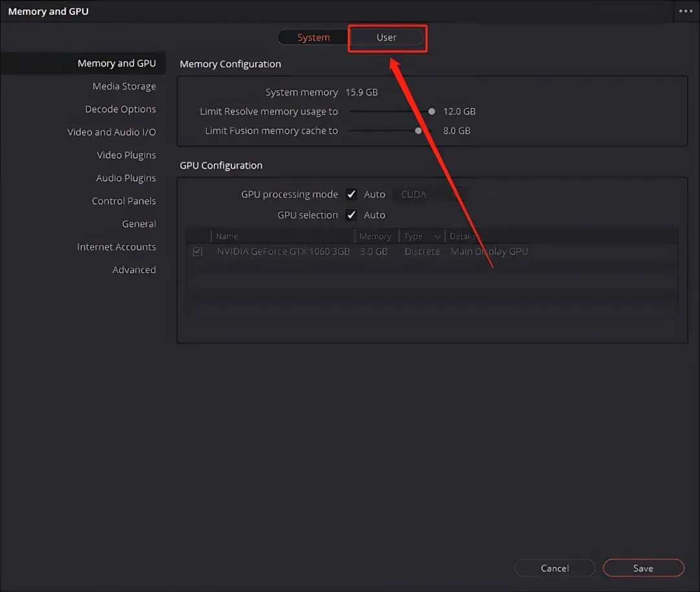Sort GPU list by Name column
The image size is (700, 592).
point(283,236)
